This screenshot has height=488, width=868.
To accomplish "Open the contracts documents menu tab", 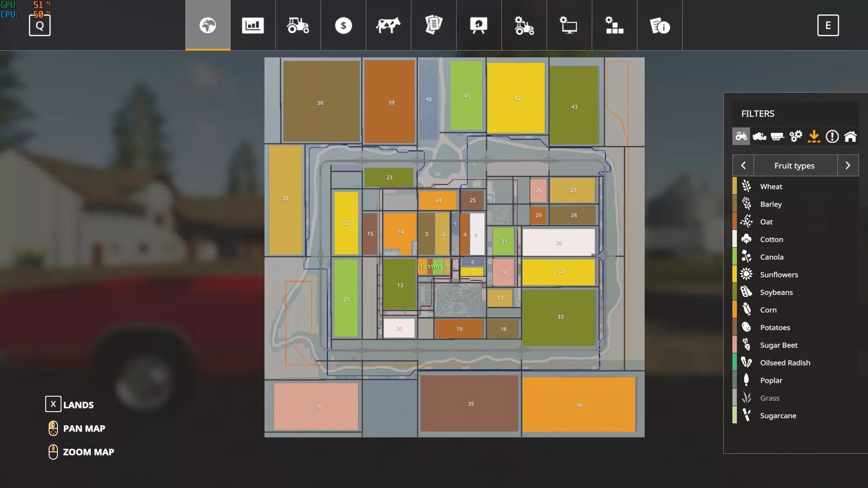I will pyautogui.click(x=434, y=25).
